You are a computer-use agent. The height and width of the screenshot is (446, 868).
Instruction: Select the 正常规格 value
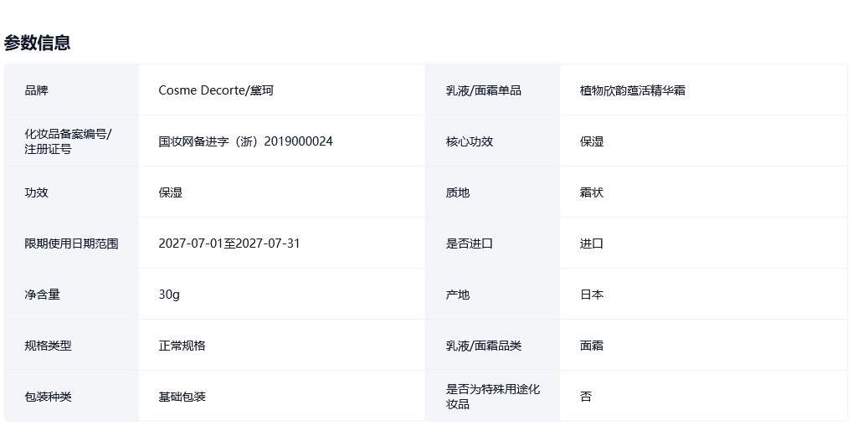tap(182, 346)
